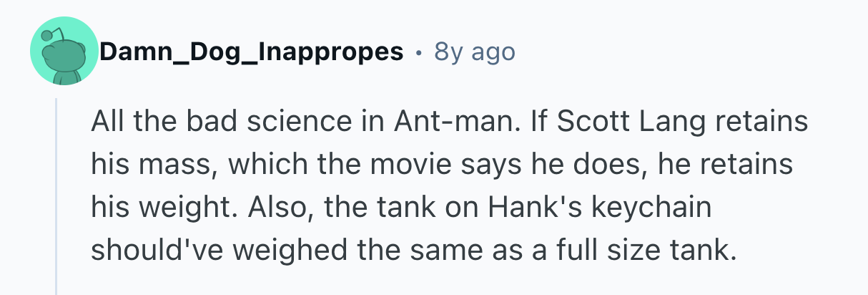Click the dot separator before the timestamp
The width and height of the screenshot is (868, 295).
tap(418, 53)
